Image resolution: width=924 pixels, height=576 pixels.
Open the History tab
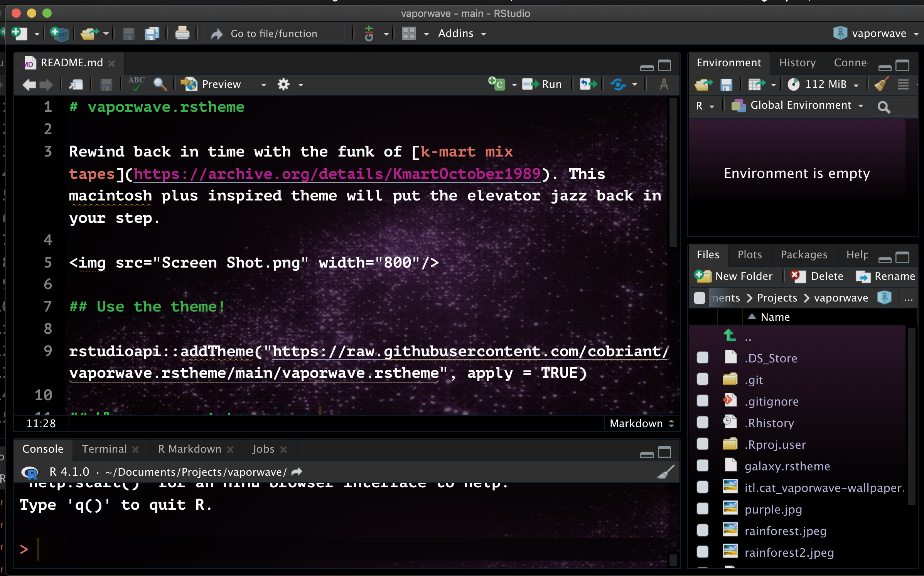point(797,62)
